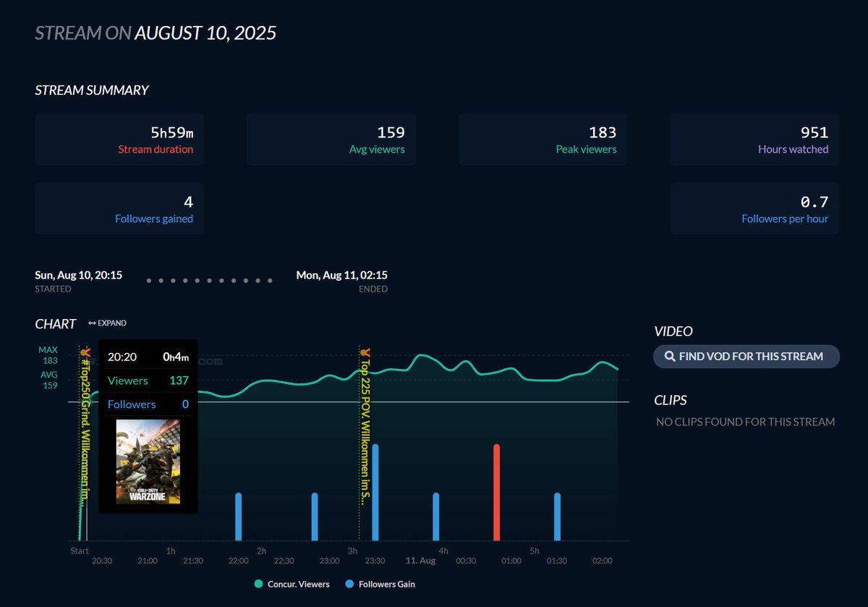
Task: Open the FIND VOD FOR THIS STREAM button
Action: coord(746,356)
